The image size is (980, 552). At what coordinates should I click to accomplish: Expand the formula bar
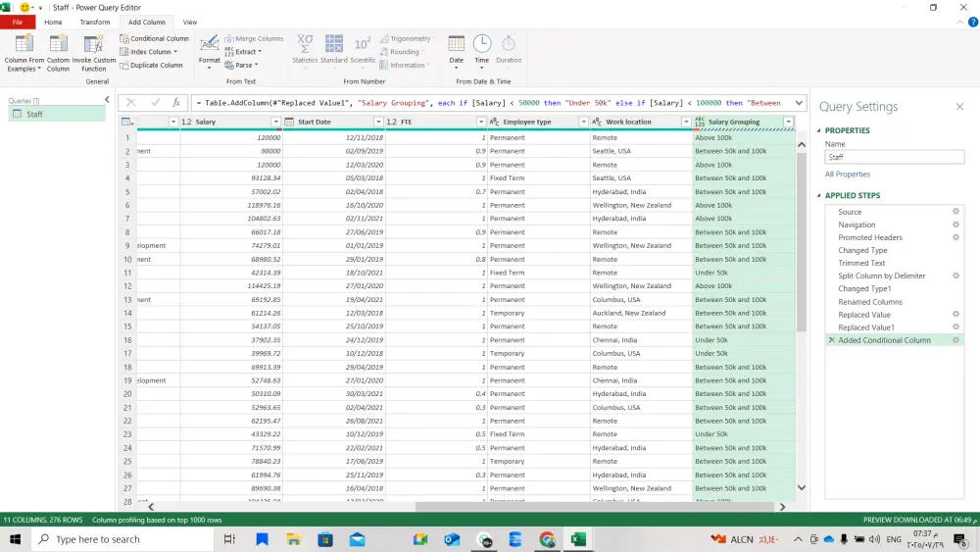799,103
